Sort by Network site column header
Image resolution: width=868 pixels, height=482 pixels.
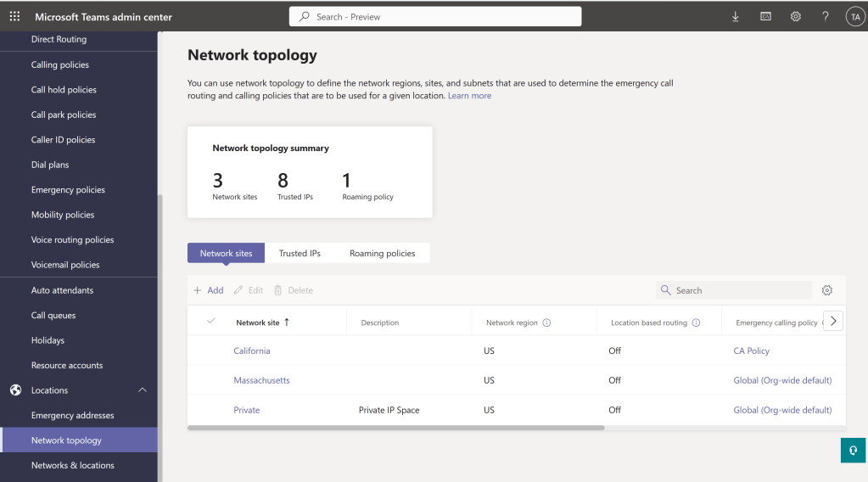pos(258,322)
